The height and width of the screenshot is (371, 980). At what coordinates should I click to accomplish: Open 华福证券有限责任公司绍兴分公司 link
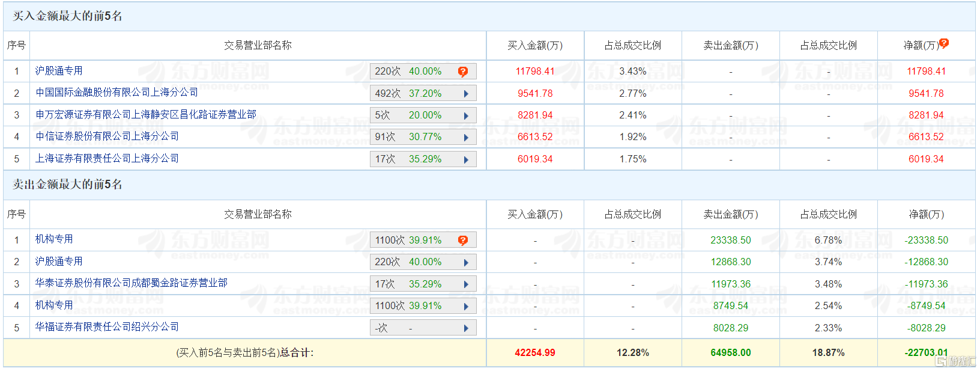click(107, 327)
